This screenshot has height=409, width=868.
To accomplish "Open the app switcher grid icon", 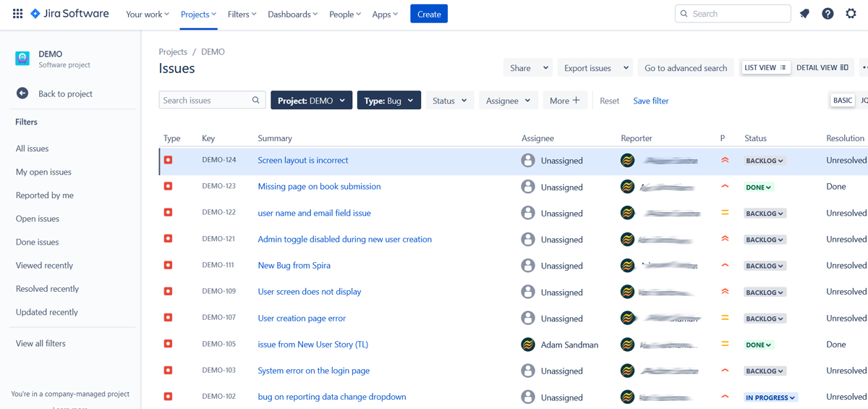I will (18, 14).
